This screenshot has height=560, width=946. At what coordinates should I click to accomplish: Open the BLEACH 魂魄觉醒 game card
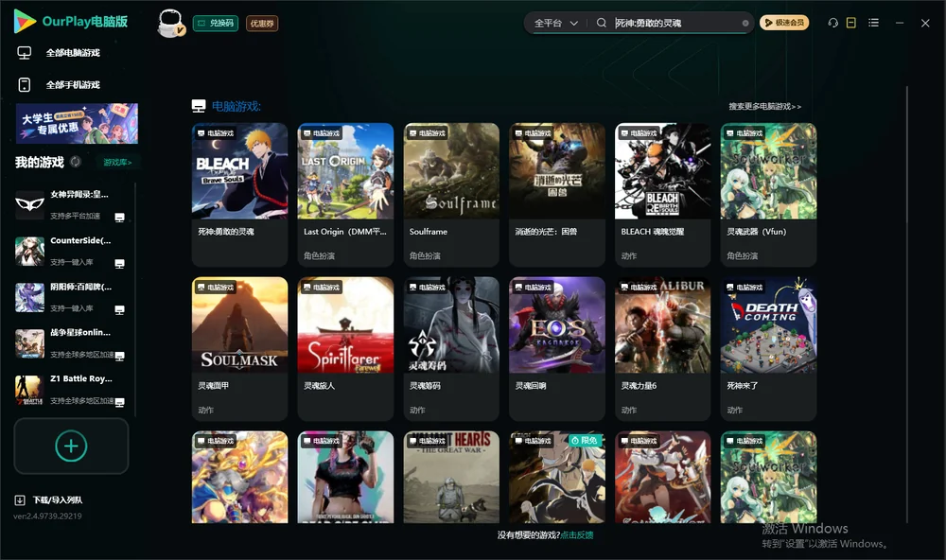(662, 194)
